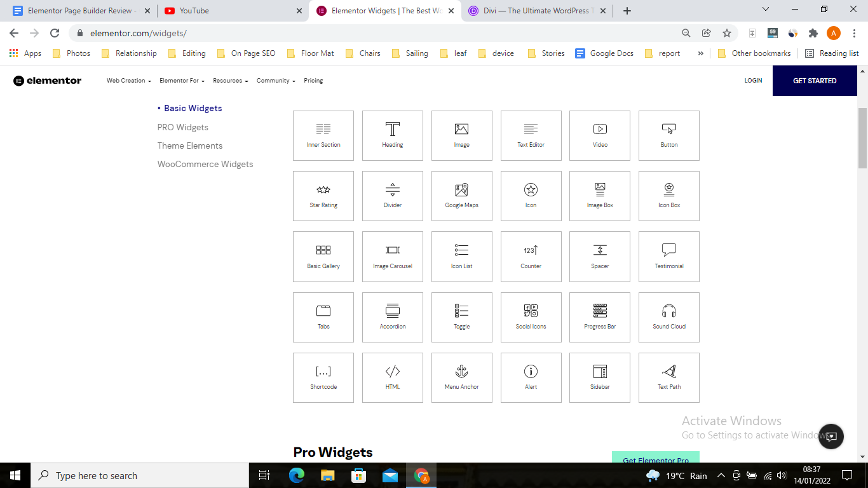Choose the Icon widget card
The height and width of the screenshot is (488, 868).
coord(531,196)
